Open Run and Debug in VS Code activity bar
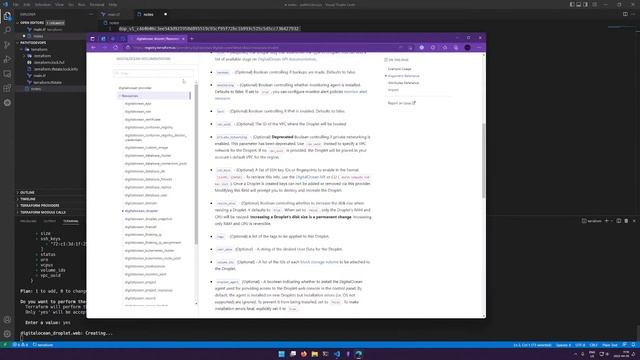This screenshot has width=640, height=360. (7, 60)
